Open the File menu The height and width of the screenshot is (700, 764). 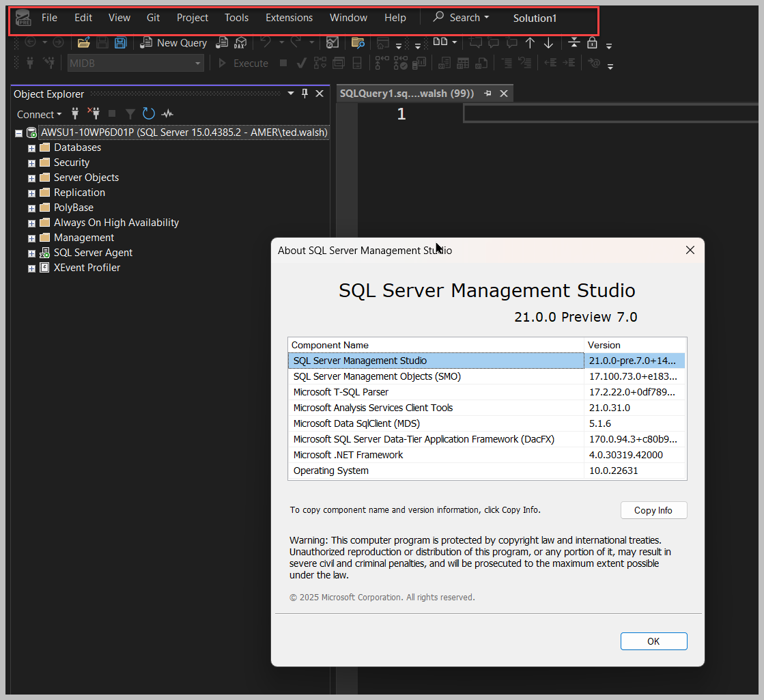[49, 18]
